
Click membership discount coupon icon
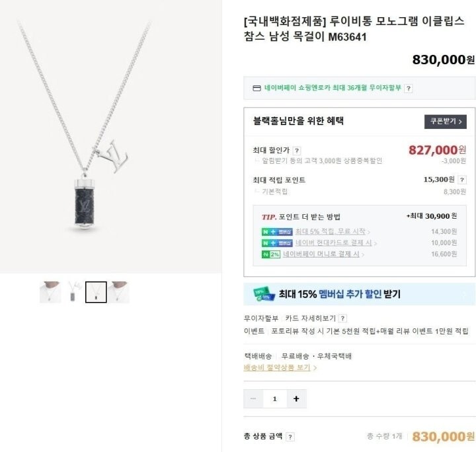[263, 294]
